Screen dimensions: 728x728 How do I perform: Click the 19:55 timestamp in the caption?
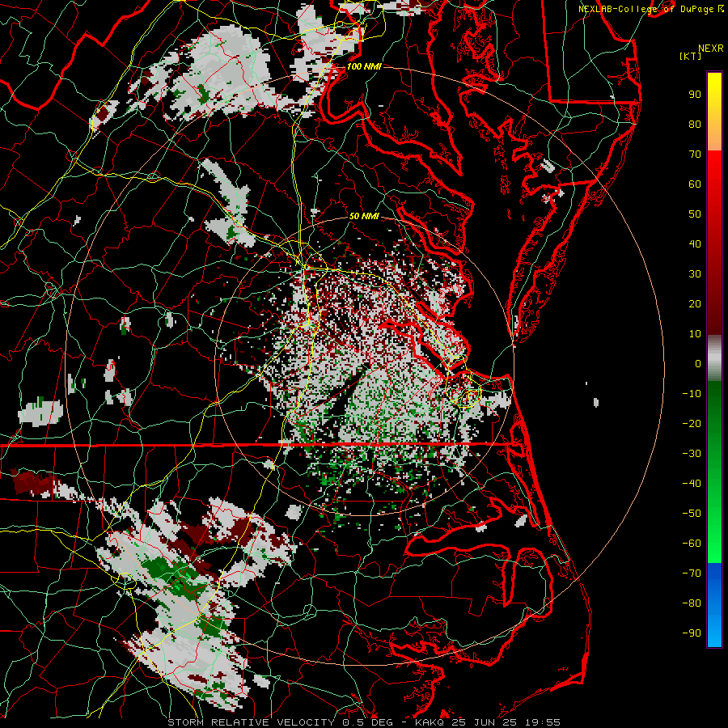544,722
